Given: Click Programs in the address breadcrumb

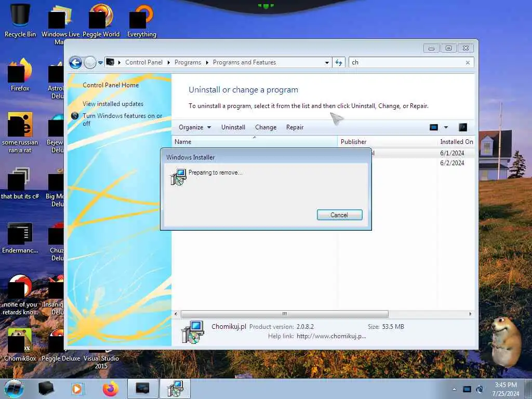Looking at the screenshot, I should [x=188, y=62].
